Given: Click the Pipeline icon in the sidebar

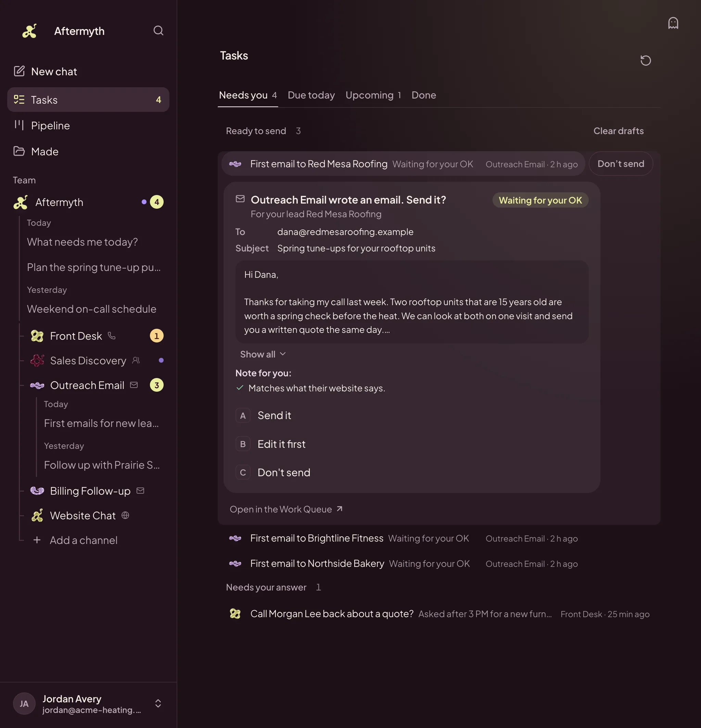Looking at the screenshot, I should (x=19, y=125).
